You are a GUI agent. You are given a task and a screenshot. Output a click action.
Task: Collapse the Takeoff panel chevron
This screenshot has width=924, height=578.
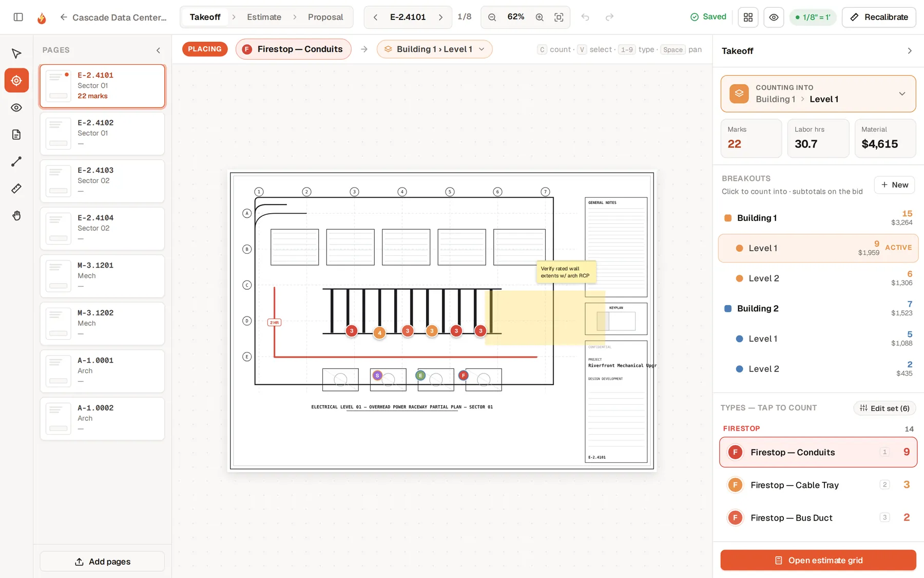tap(909, 50)
